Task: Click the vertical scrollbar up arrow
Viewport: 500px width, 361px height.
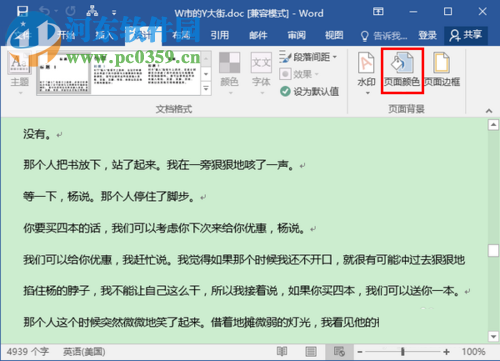Action: (493, 125)
